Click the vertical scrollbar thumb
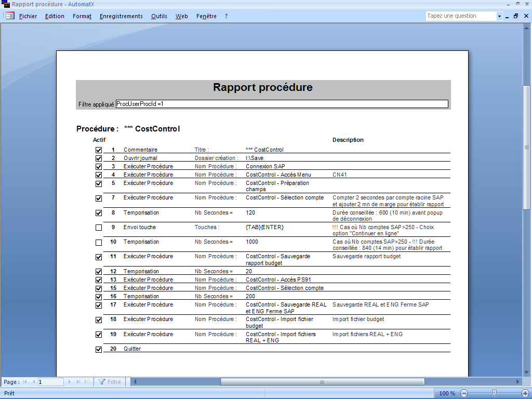Screen dimensions: 532x399 tap(527, 147)
